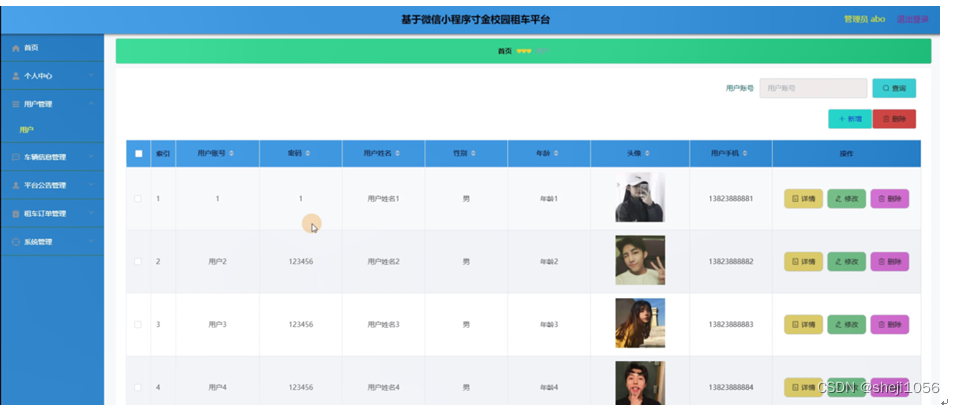Click the sort arrows on 用户账号 column
The image size is (955, 405).
pyautogui.click(x=232, y=154)
